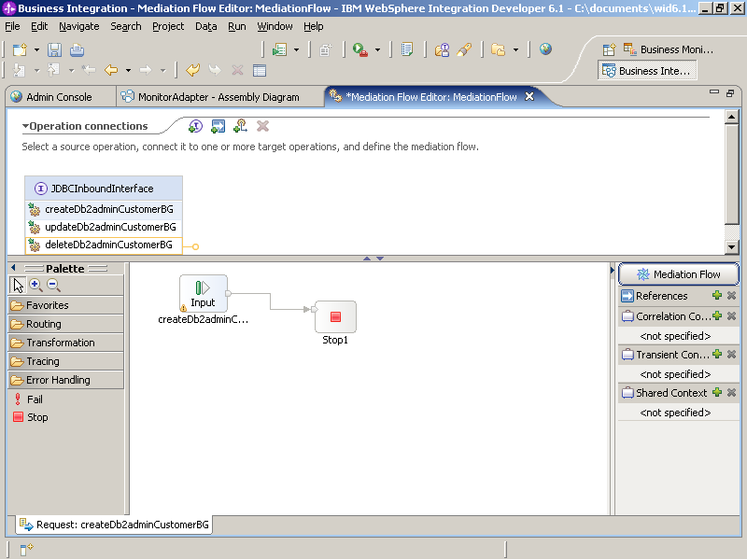Open the Window menu

[x=275, y=27]
